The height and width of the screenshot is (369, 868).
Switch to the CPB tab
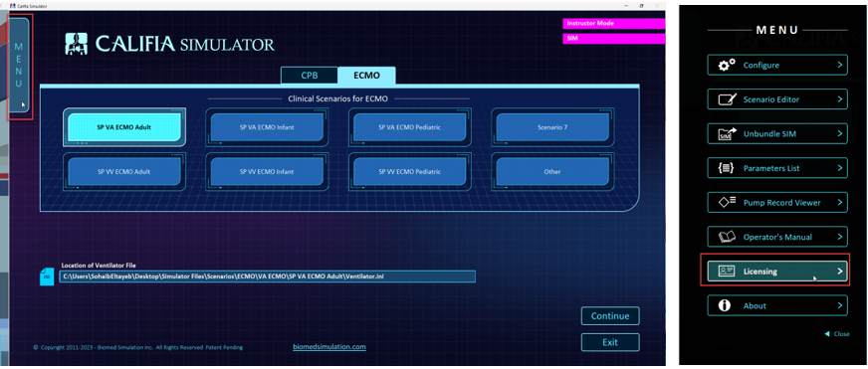309,76
